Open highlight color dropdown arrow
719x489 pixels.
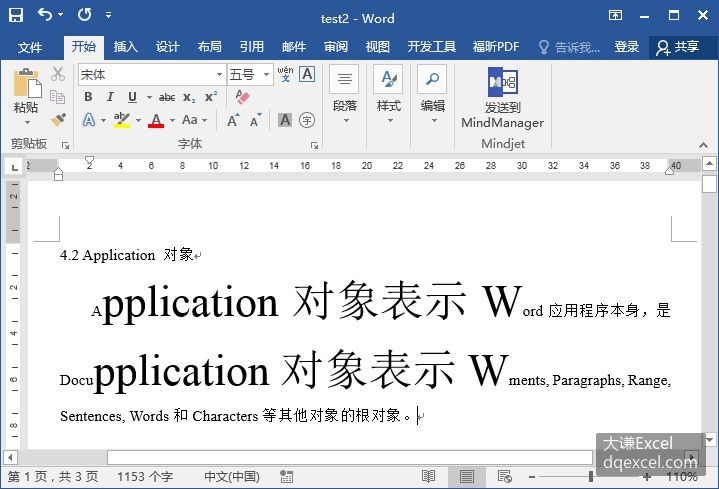coord(138,120)
